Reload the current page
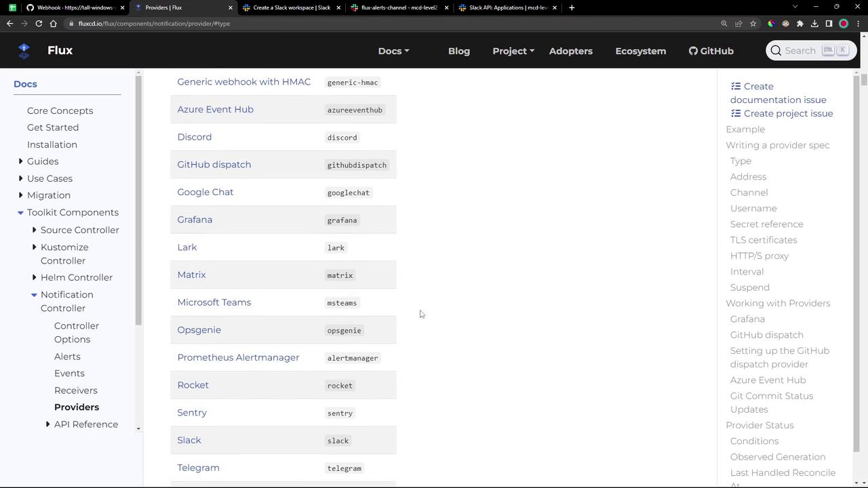This screenshot has height=488, width=868. pyautogui.click(x=39, y=24)
